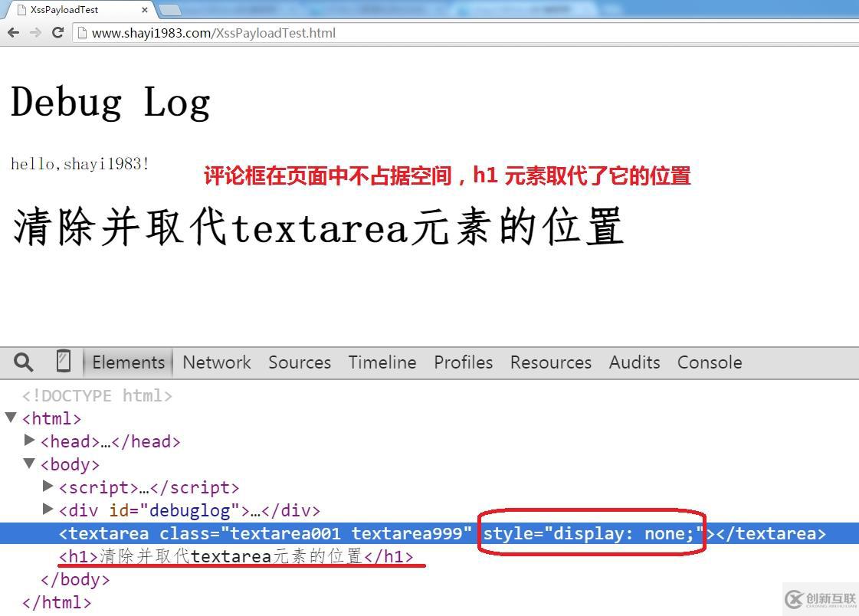Select the <!DOCTYPE html> line
The image size is (859, 616).
(x=97, y=395)
